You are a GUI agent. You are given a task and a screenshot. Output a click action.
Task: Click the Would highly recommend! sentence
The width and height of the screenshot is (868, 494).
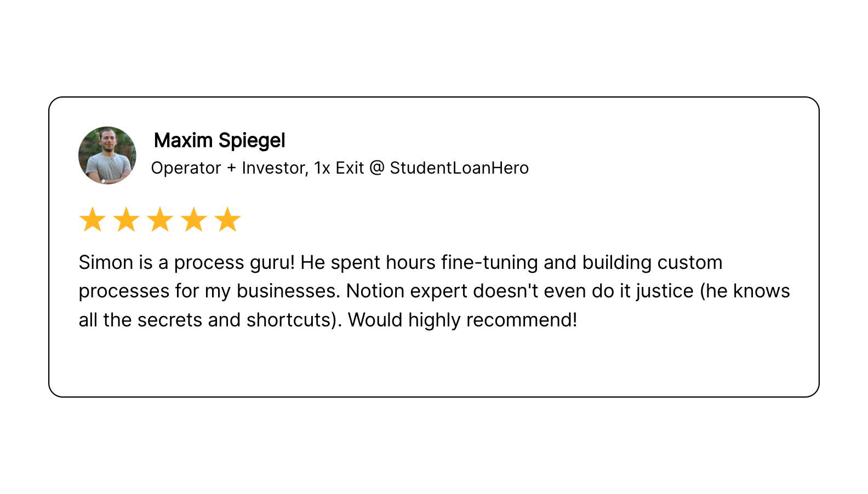(462, 320)
